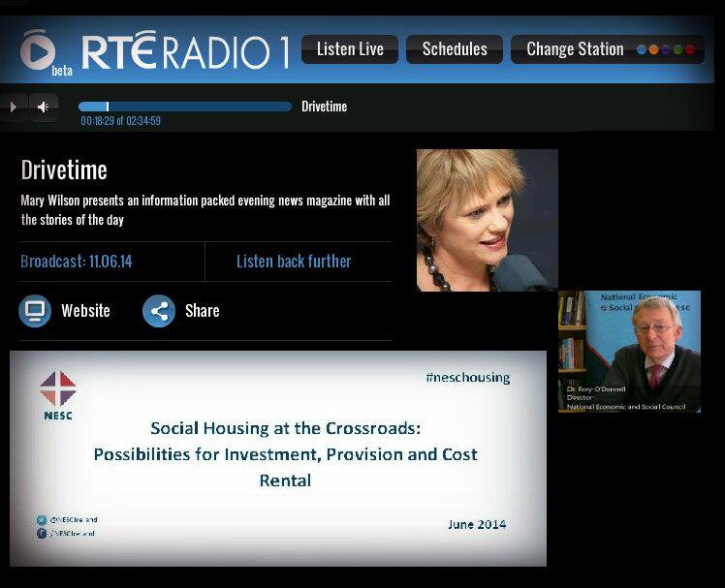Open Change Station selector
This screenshot has width=725, height=588.
pyautogui.click(x=608, y=49)
